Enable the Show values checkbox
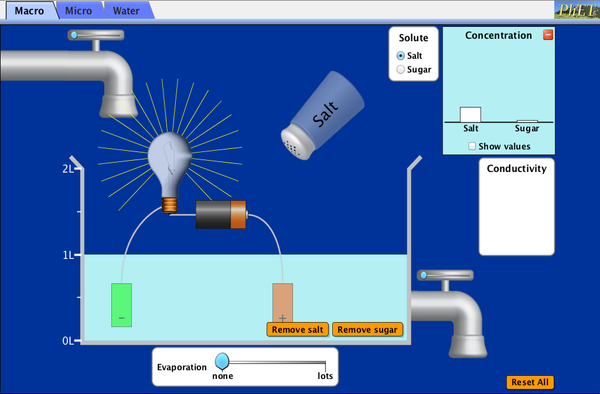Image resolution: width=600 pixels, height=394 pixels. click(x=472, y=146)
